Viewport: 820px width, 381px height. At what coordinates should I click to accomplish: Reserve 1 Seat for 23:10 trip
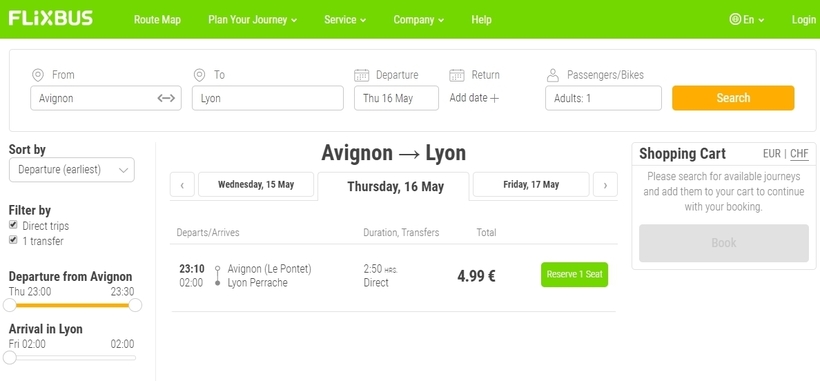(574, 274)
